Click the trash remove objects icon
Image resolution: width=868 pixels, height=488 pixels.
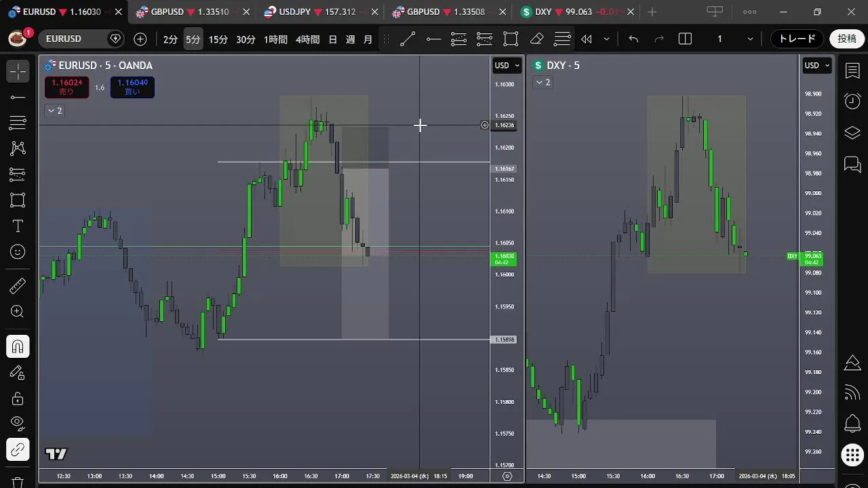[18, 482]
